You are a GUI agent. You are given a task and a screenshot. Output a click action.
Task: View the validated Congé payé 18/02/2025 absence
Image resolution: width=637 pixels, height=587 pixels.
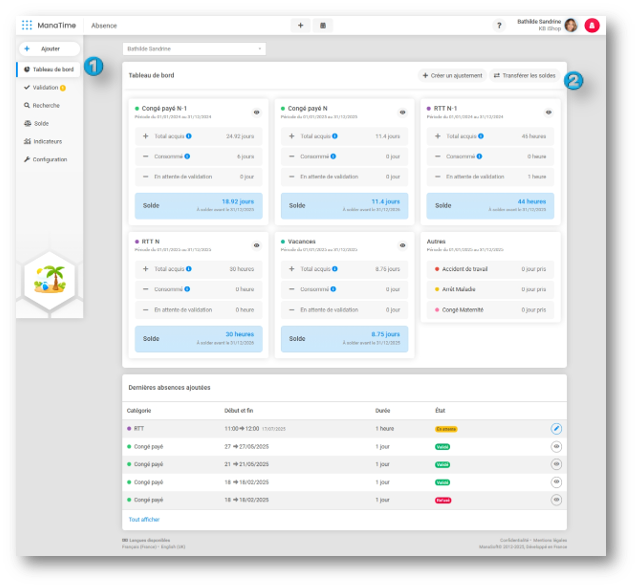556,482
